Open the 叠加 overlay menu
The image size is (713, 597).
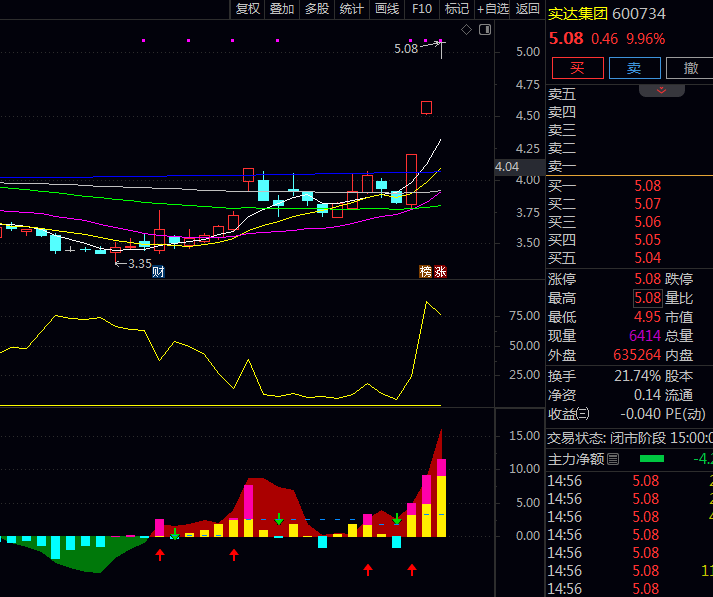pyautogui.click(x=282, y=9)
